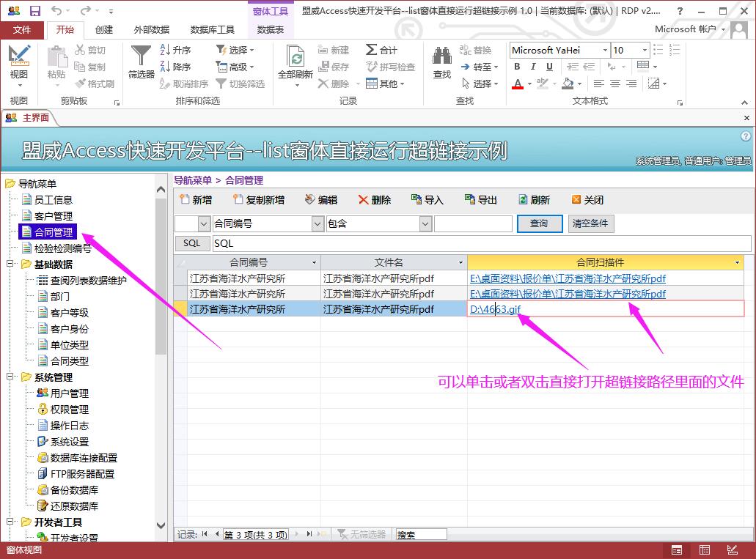Switch to datasheet view in status bar
This screenshot has width=756, height=559.
pos(705,550)
